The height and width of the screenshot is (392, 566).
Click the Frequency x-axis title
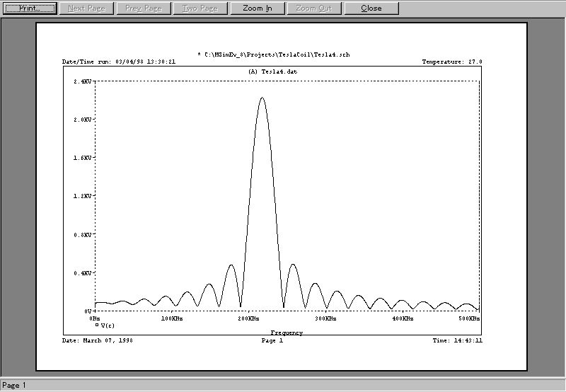[287, 333]
